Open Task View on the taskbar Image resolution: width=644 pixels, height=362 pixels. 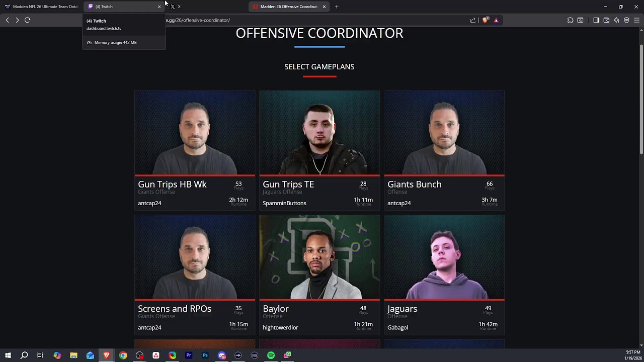click(40, 355)
